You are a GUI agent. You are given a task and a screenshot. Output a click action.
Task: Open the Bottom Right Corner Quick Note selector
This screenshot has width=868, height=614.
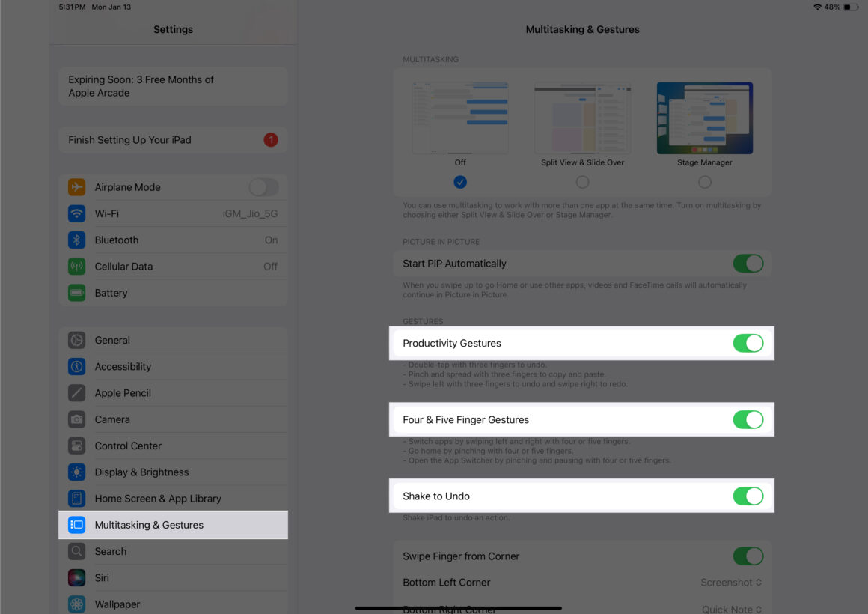(x=731, y=608)
